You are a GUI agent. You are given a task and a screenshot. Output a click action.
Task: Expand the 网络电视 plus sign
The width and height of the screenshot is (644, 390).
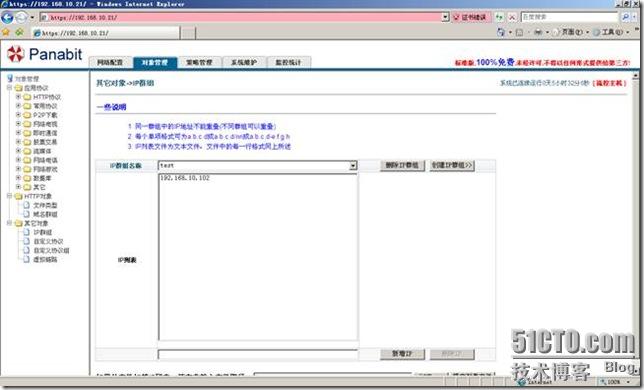(x=18, y=124)
